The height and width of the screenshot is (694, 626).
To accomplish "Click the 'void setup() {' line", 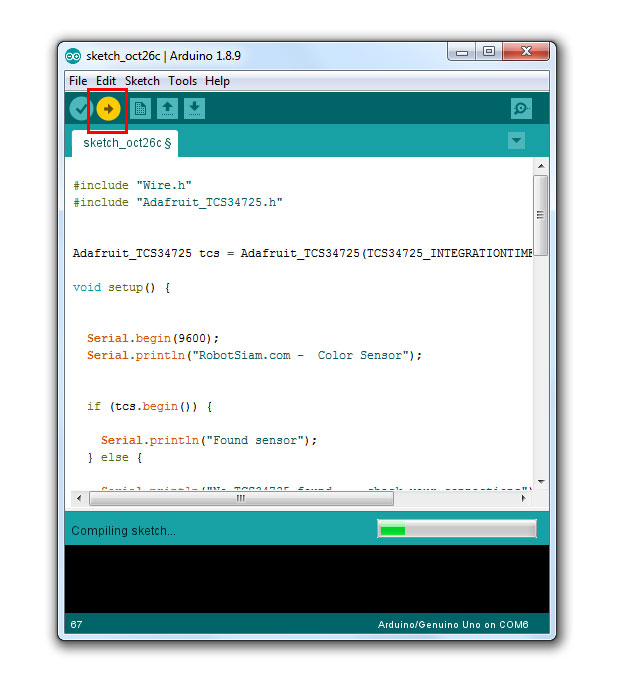I will point(121,287).
